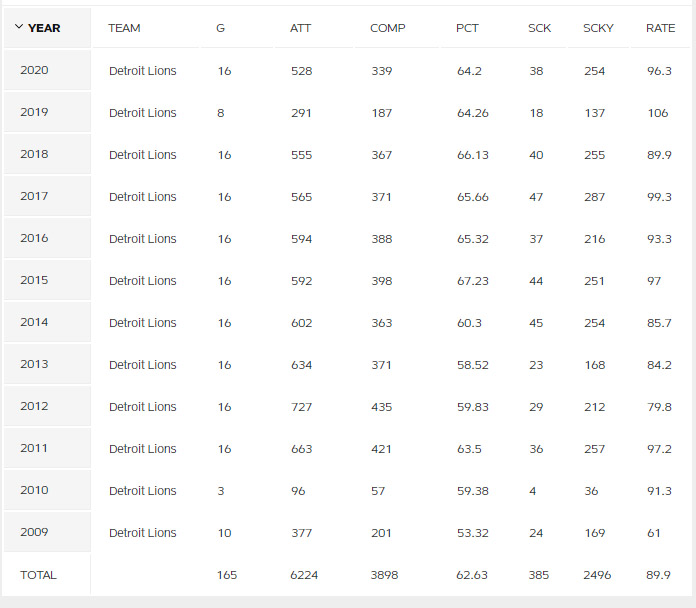Click total rating value 89.9 in TOTAL row
Image resolution: width=696 pixels, height=608 pixels.
point(658,575)
